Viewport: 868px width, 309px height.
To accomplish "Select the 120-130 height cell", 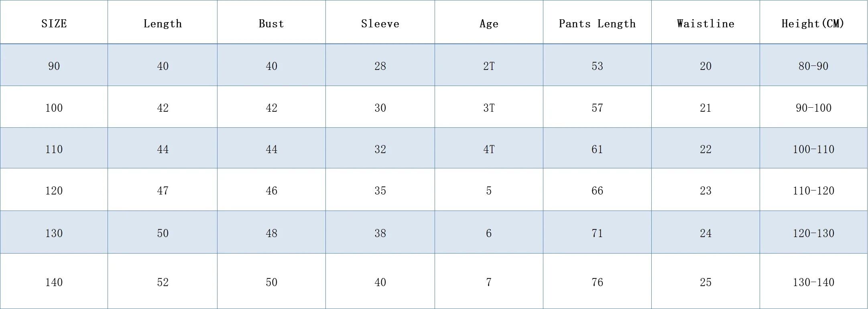I will [x=813, y=233].
